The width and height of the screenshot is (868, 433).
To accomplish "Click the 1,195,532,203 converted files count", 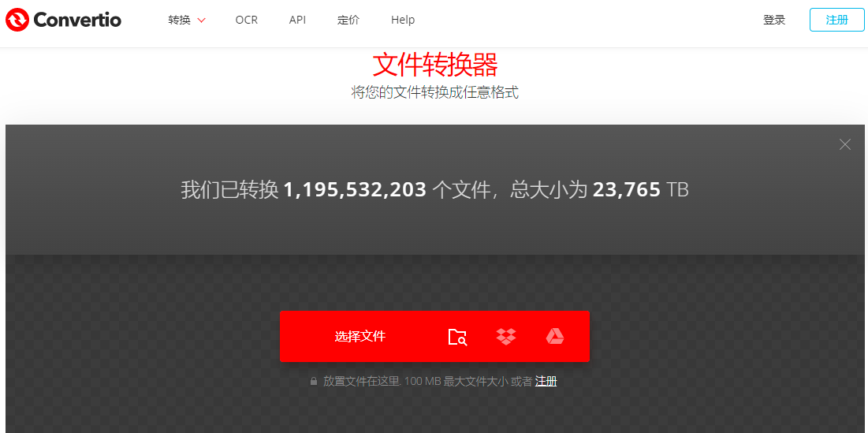I will [x=355, y=190].
